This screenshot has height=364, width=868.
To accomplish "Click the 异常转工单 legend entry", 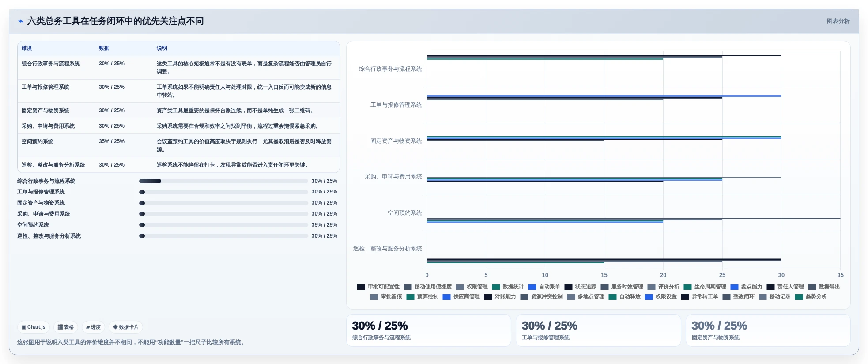I will [x=699, y=297].
